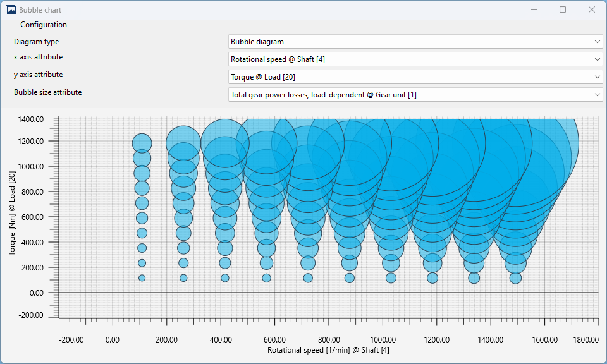Click the vertical axis title 'Torque [Nm] @ Load [20]'
The width and height of the screenshot is (607, 364).
tap(13, 217)
